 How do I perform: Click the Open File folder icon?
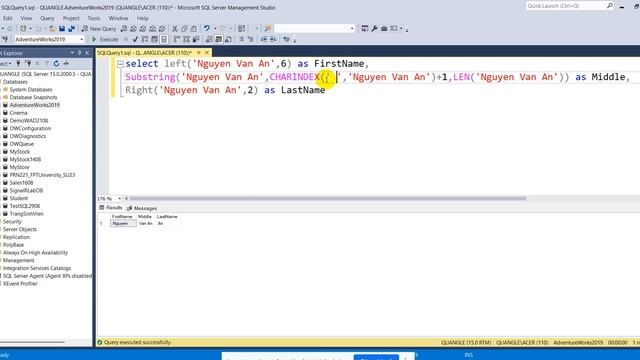(52, 29)
